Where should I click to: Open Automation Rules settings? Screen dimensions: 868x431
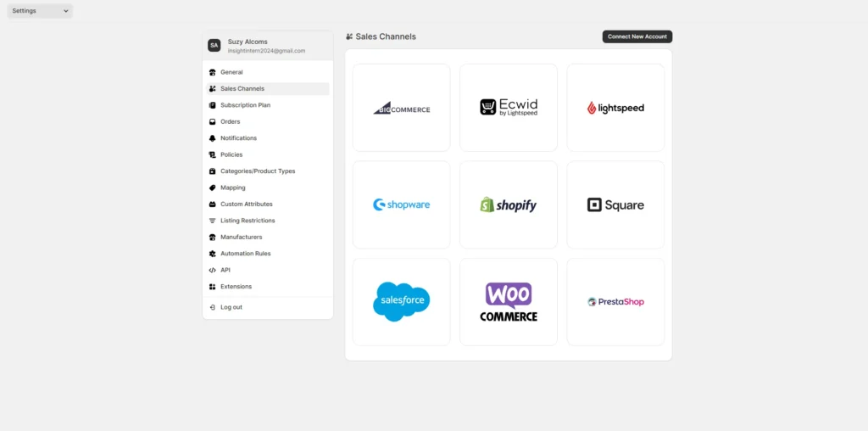[245, 254]
